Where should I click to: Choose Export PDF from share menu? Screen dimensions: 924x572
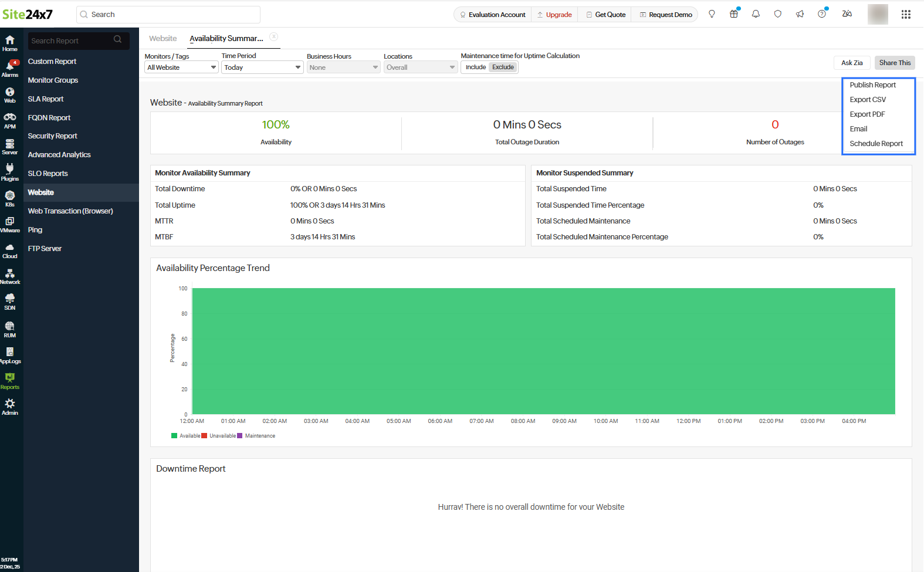tap(867, 114)
